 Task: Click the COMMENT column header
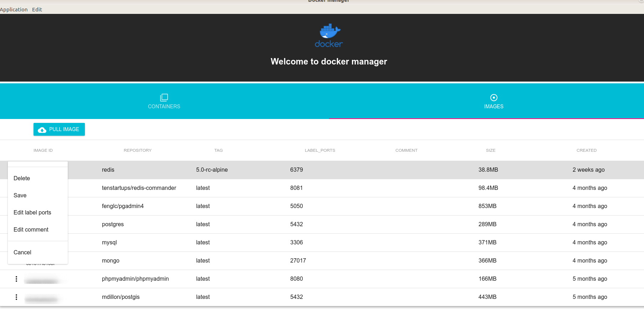tap(407, 150)
